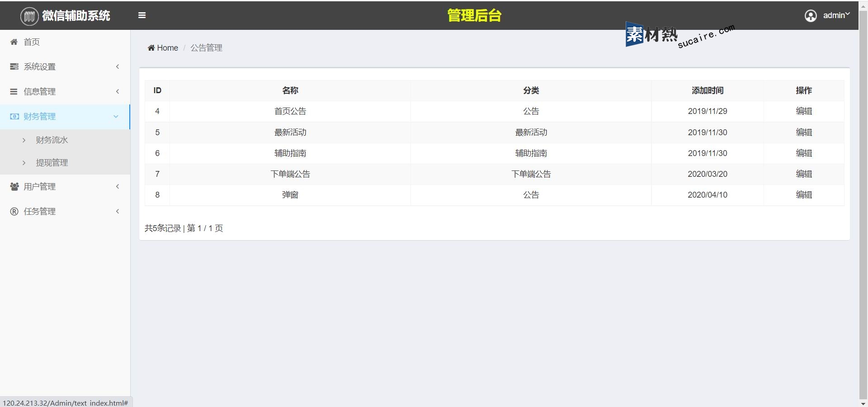Click the 用户管理 users icon
Image resolution: width=868 pixels, height=407 pixels.
[x=14, y=187]
